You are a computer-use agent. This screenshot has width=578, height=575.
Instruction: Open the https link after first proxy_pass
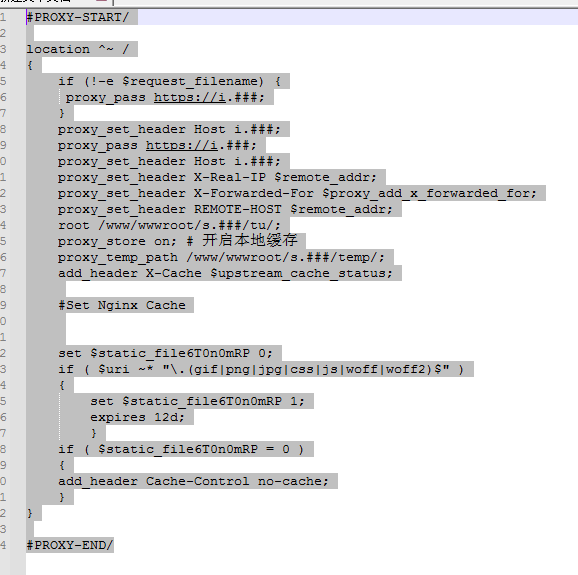[x=189, y=97]
